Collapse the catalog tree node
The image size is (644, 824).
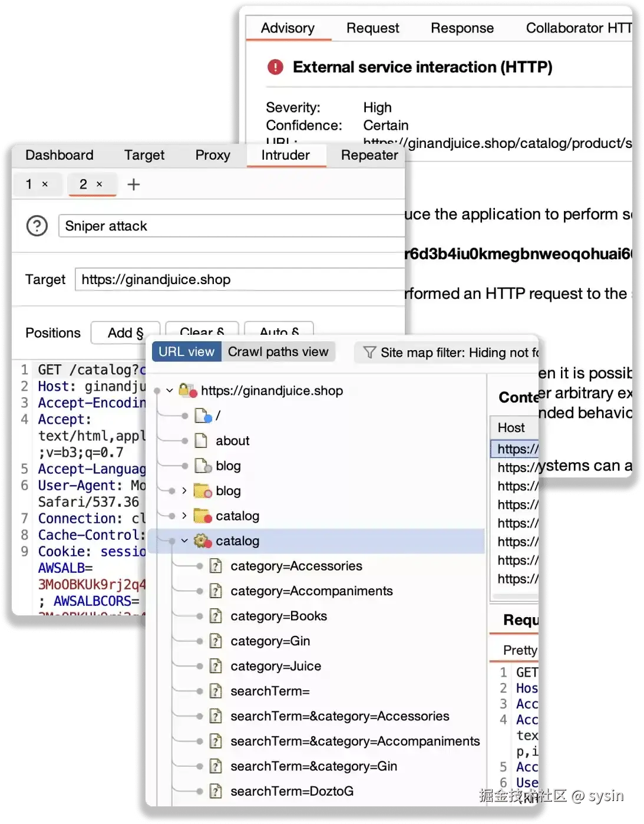184,540
